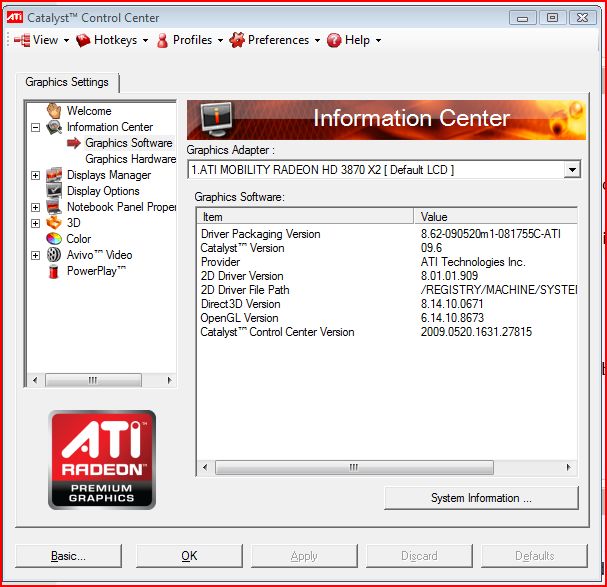Click the software list scroll right arrow
The width and height of the screenshot is (607, 587).
tap(568, 467)
